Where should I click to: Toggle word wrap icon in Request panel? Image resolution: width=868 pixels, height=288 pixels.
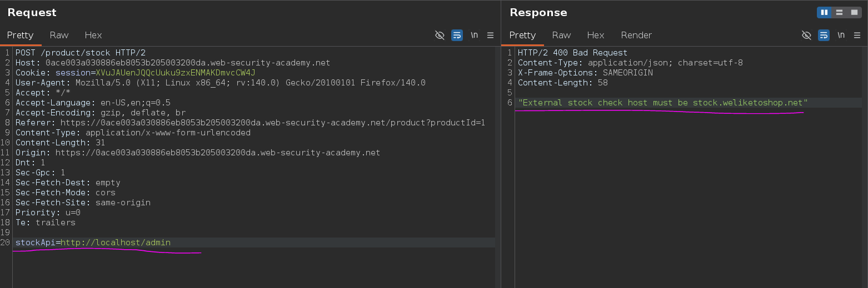point(457,35)
